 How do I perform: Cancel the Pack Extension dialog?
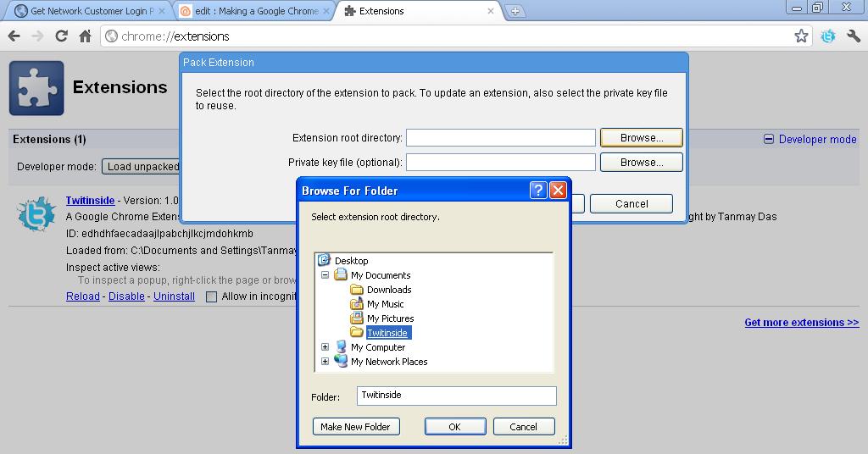tap(632, 203)
